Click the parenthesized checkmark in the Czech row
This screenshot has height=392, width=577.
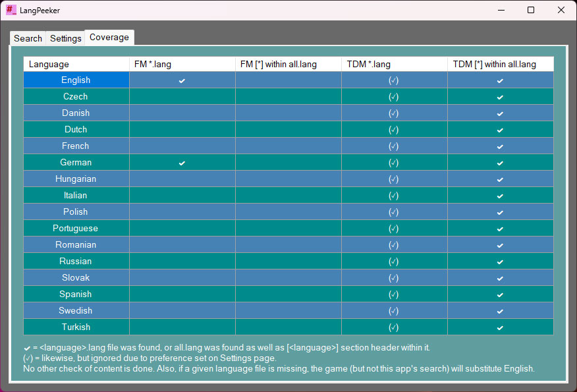tap(394, 97)
